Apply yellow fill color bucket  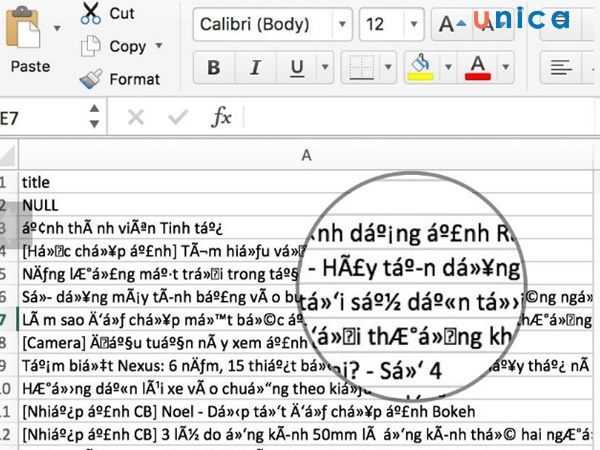(x=421, y=67)
